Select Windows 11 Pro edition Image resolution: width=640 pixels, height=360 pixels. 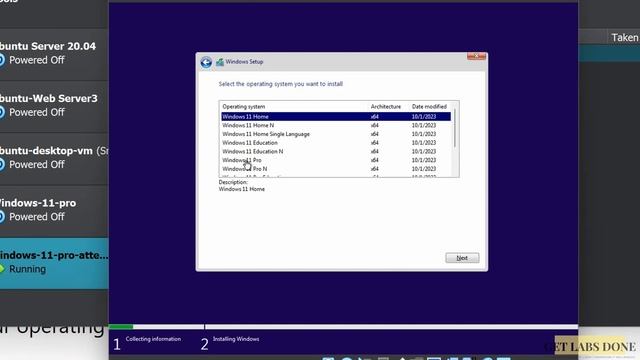[336, 160]
